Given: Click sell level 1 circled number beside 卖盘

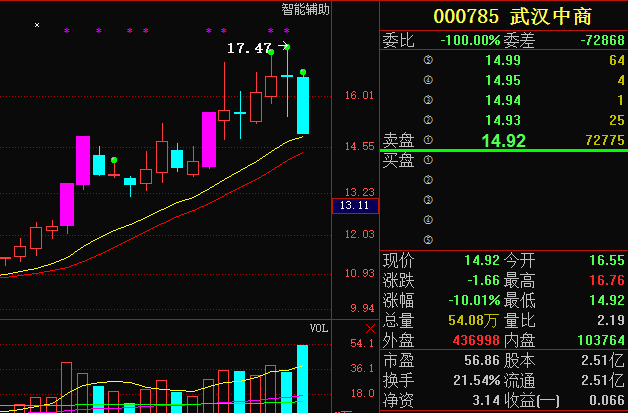Looking at the screenshot, I should coord(428,140).
